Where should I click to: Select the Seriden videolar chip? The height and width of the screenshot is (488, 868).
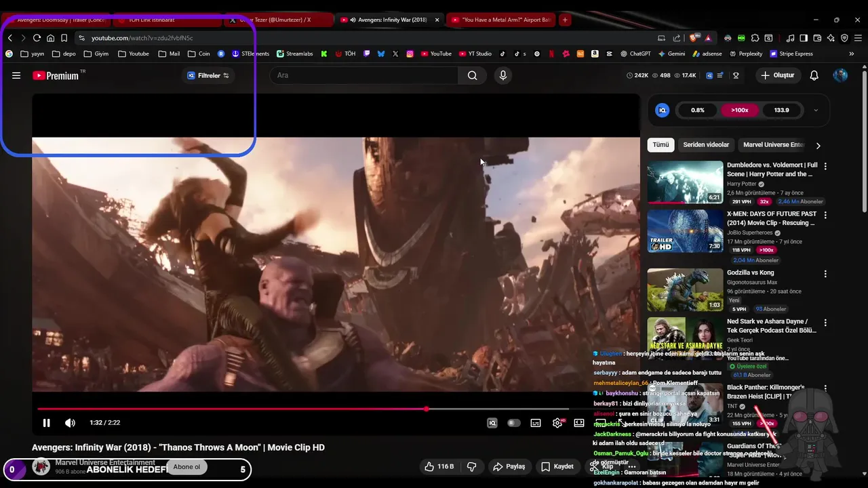[x=706, y=144]
